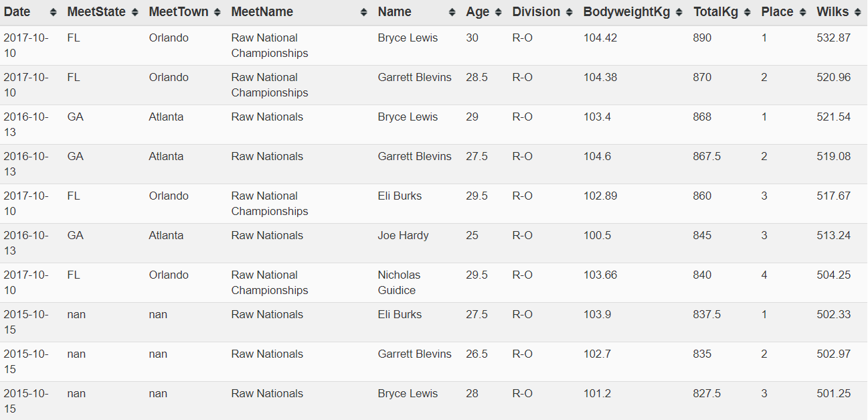Click the sort arrows beside Name header
The image size is (868, 420).
[452, 13]
